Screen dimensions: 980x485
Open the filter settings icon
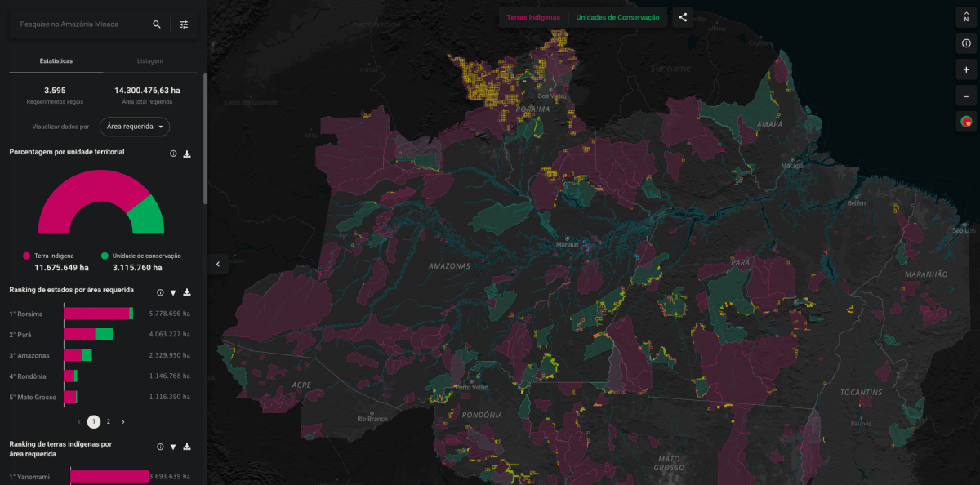tap(184, 24)
